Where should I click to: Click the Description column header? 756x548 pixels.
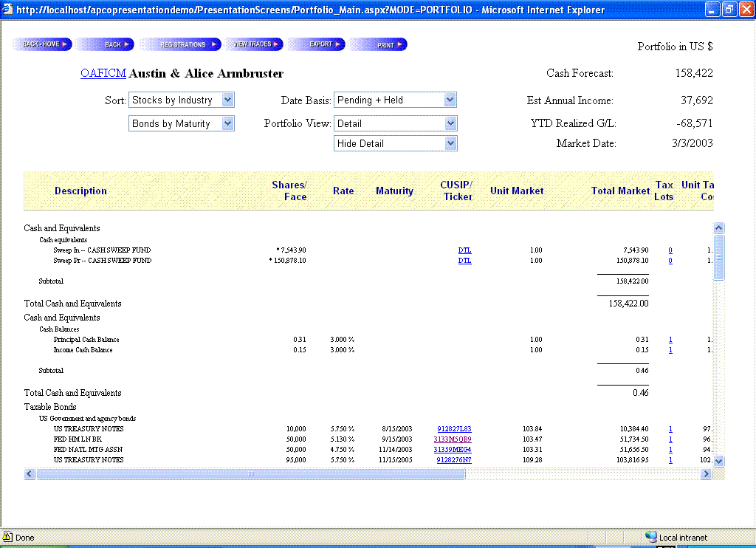point(80,191)
